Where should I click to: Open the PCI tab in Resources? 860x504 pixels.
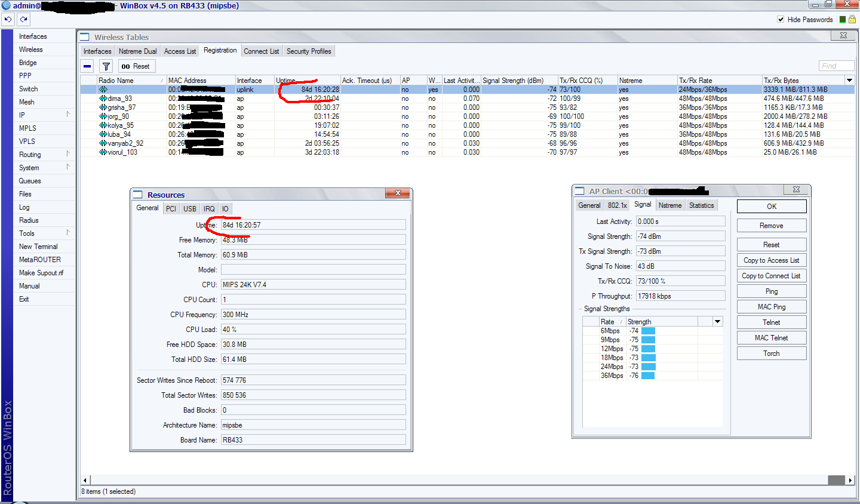pos(171,209)
